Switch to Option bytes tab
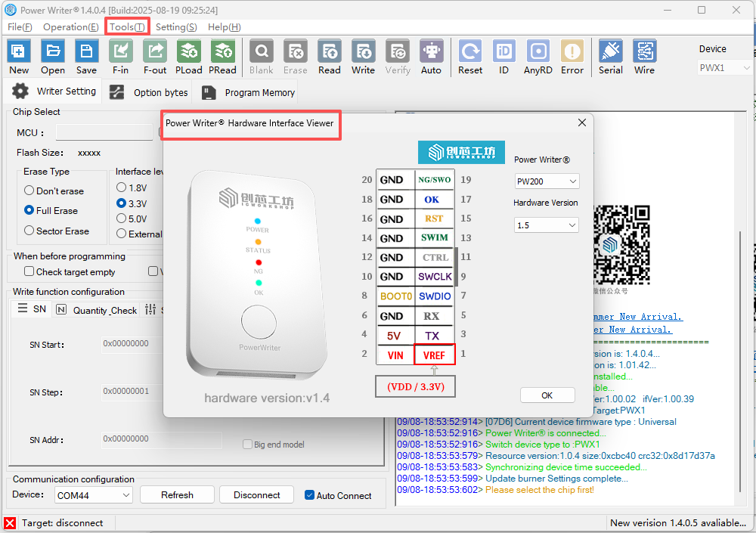756x533 pixels. [x=148, y=92]
